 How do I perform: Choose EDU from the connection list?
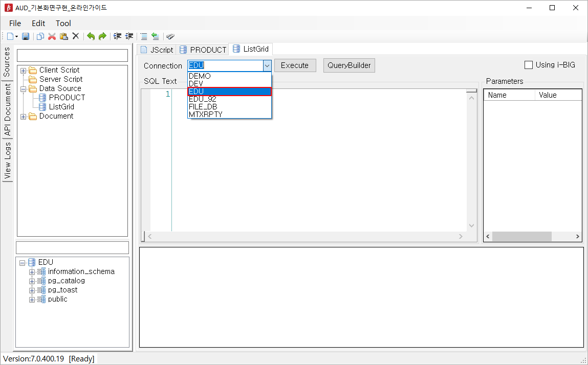pos(229,92)
